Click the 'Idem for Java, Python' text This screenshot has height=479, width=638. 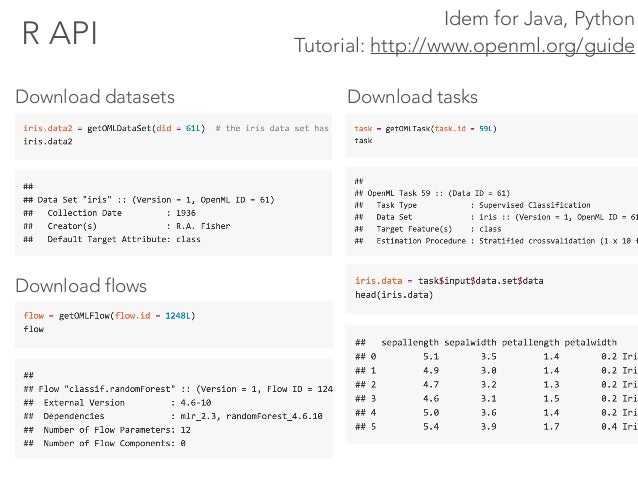pos(539,19)
